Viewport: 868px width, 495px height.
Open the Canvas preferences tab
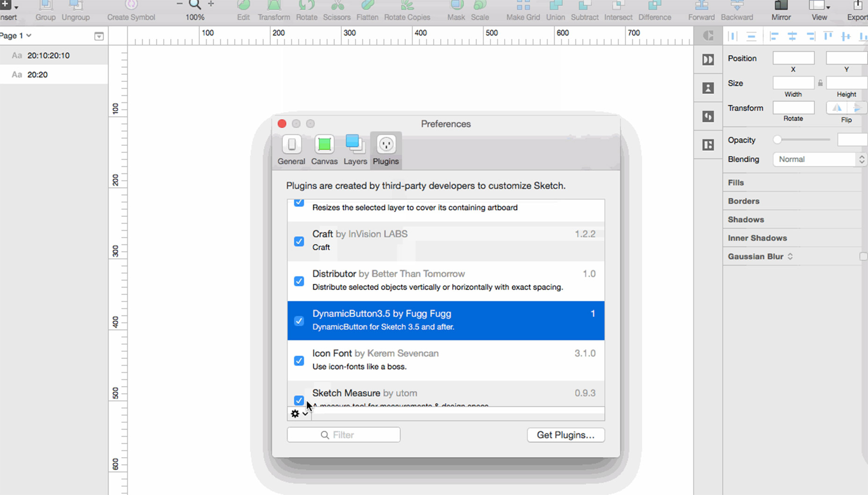pyautogui.click(x=324, y=150)
